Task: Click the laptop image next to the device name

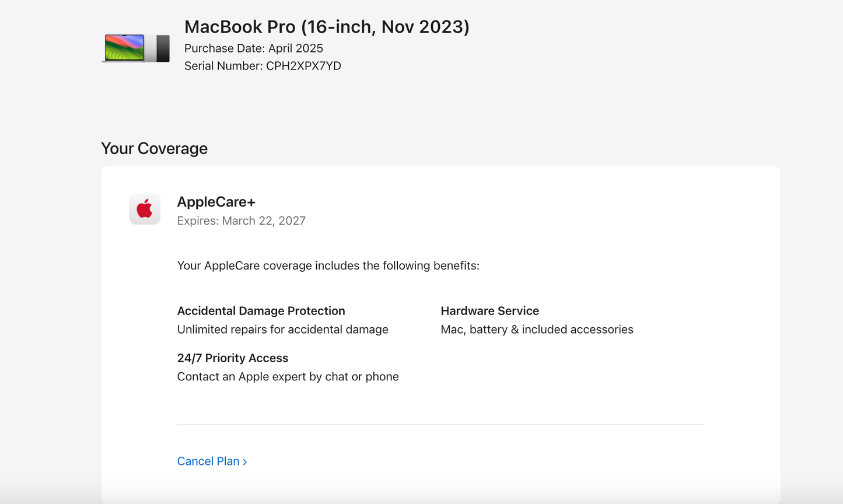Action: [135, 48]
